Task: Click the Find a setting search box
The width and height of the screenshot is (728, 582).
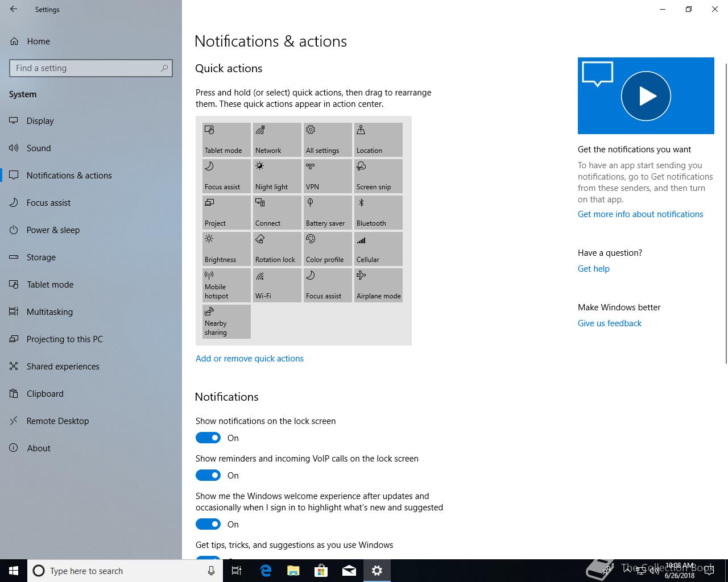Action: click(91, 68)
